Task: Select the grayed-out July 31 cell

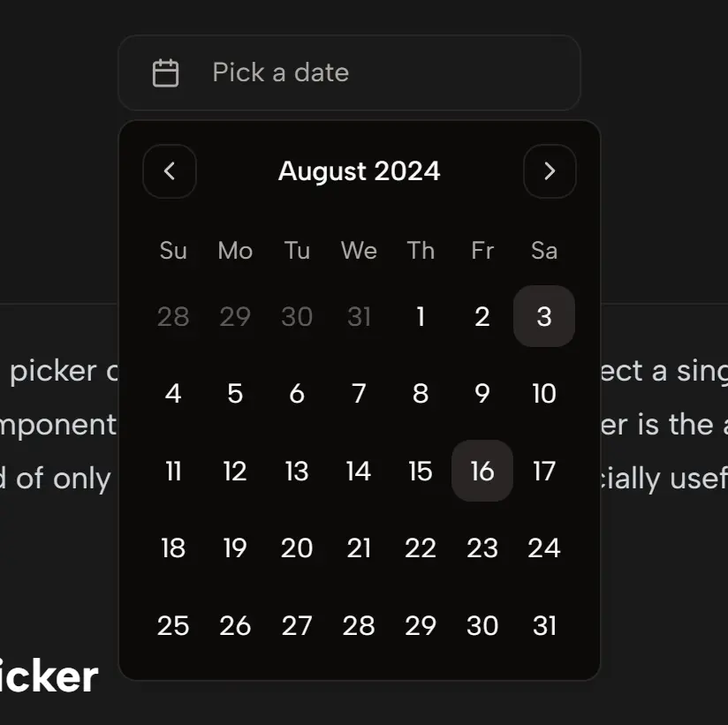Action: click(x=359, y=316)
